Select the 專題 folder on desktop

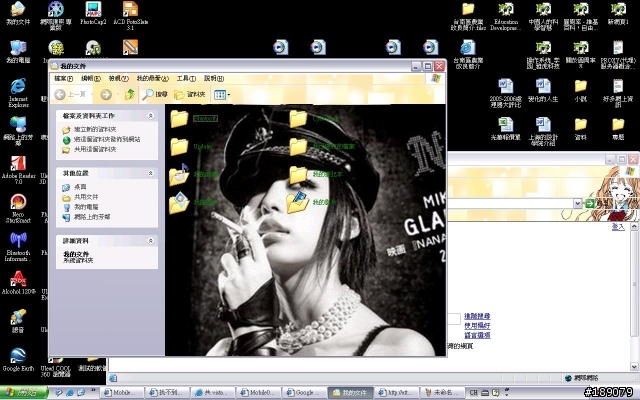[618, 129]
